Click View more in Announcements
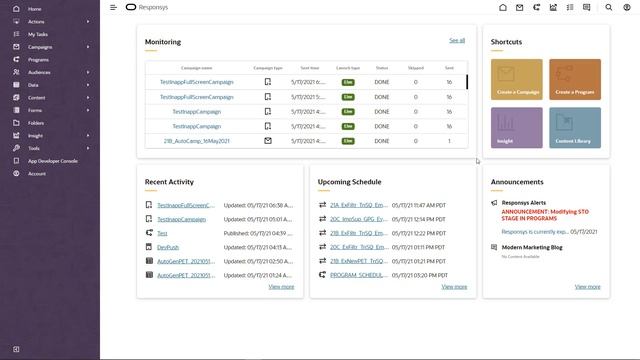This screenshot has width=640, height=360. click(x=588, y=287)
